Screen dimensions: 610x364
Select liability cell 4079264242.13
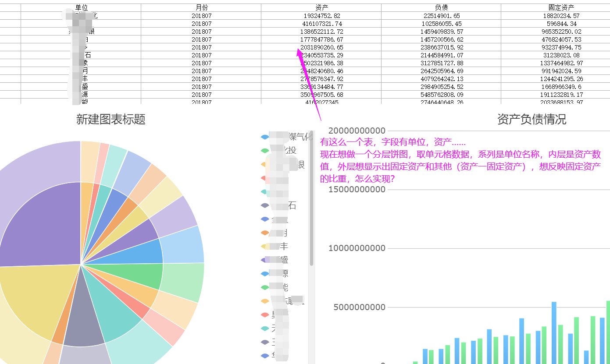coord(441,79)
